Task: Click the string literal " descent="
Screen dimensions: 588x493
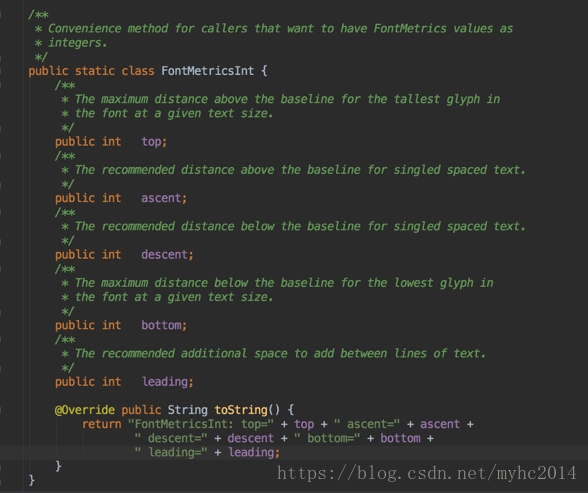Action: coord(171,438)
